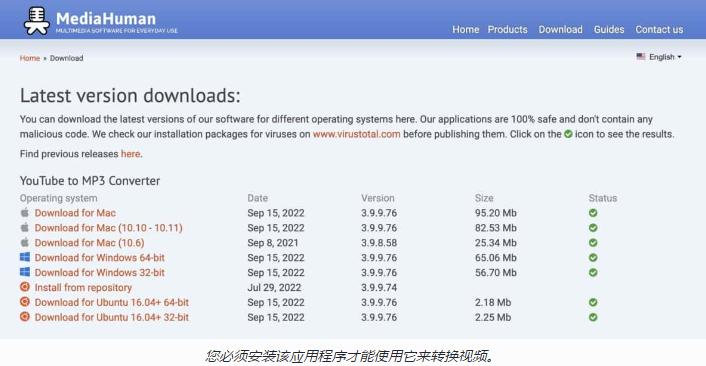
Task: Click Download for Windows 32-bit link
Action: [100, 272]
